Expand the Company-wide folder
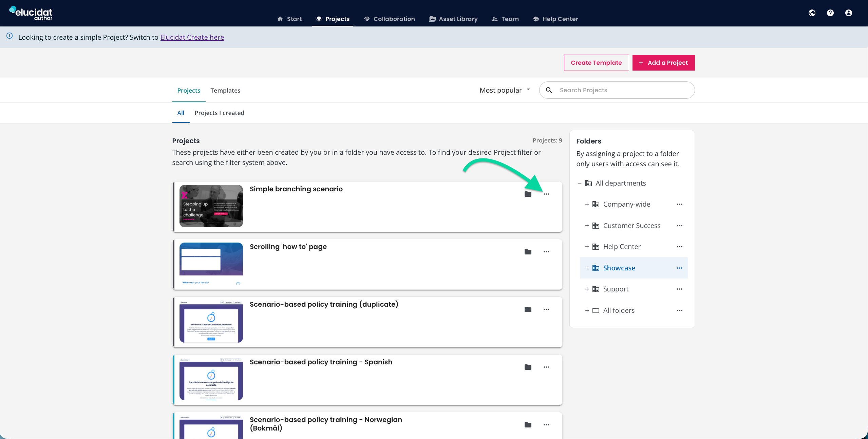868x439 pixels. tap(587, 204)
